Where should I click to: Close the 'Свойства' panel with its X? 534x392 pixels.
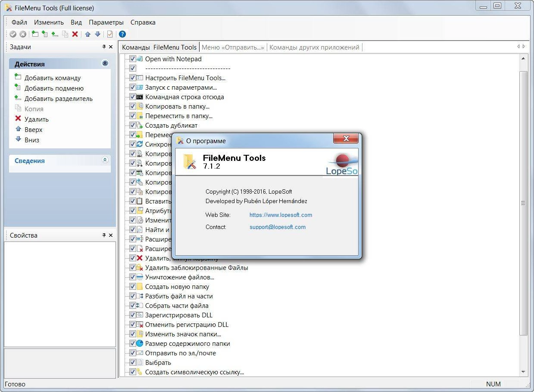(111, 235)
